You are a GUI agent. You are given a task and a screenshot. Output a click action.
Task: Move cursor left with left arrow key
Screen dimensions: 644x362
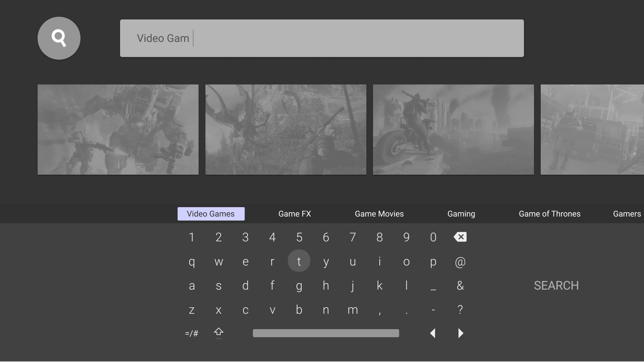click(x=433, y=333)
